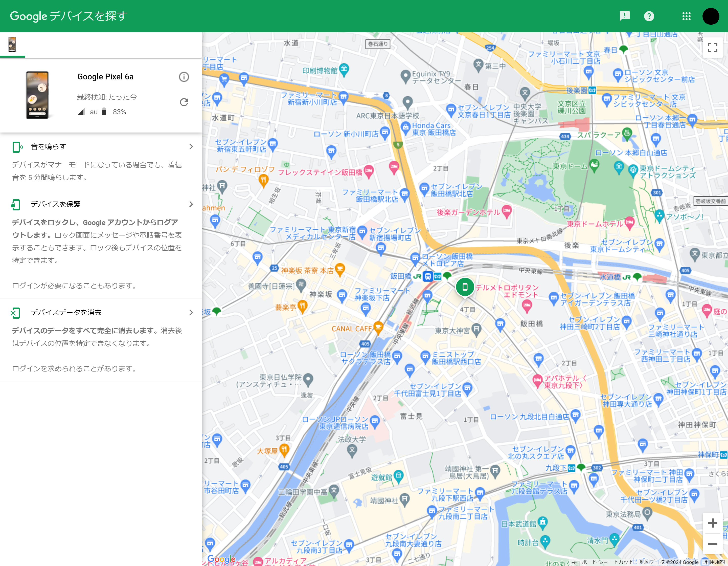Expand the デバイスデータを消去 option chevron
728x566 pixels.
pos(191,313)
